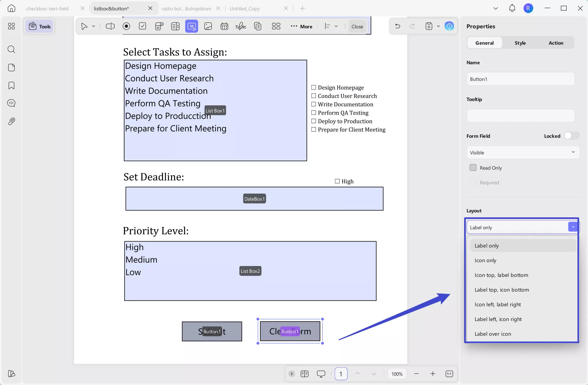Collapse the Layout dropdown arrow
This screenshot has height=385, width=588.
click(573, 227)
